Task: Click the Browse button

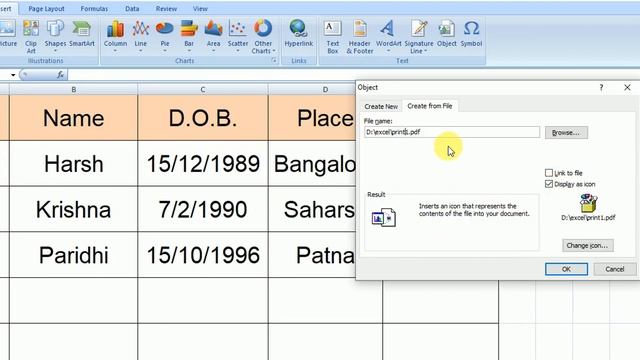Action: [566, 133]
